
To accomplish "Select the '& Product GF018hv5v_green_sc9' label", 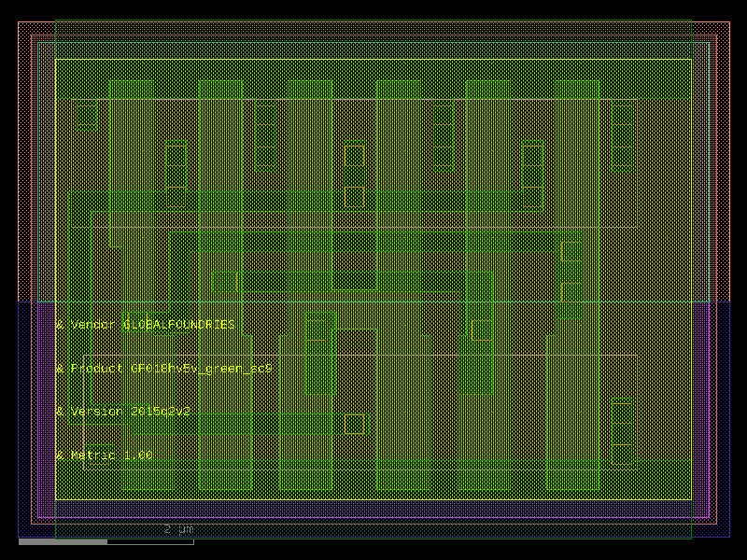I will coord(164,369).
